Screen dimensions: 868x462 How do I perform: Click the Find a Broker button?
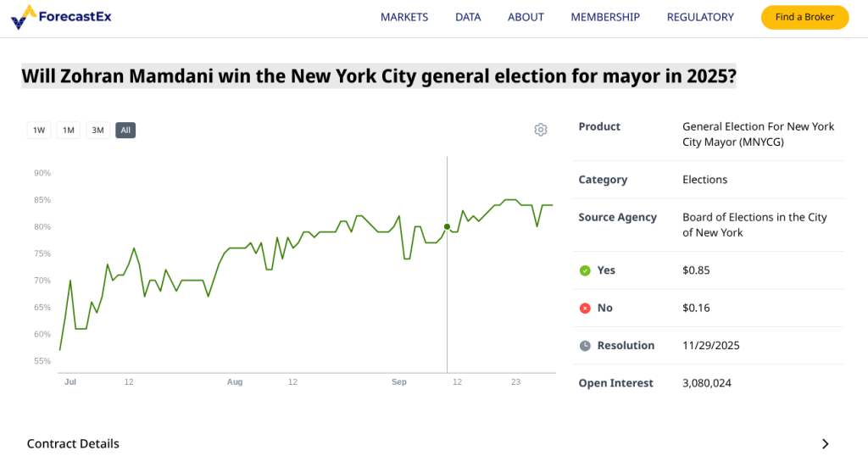point(804,17)
